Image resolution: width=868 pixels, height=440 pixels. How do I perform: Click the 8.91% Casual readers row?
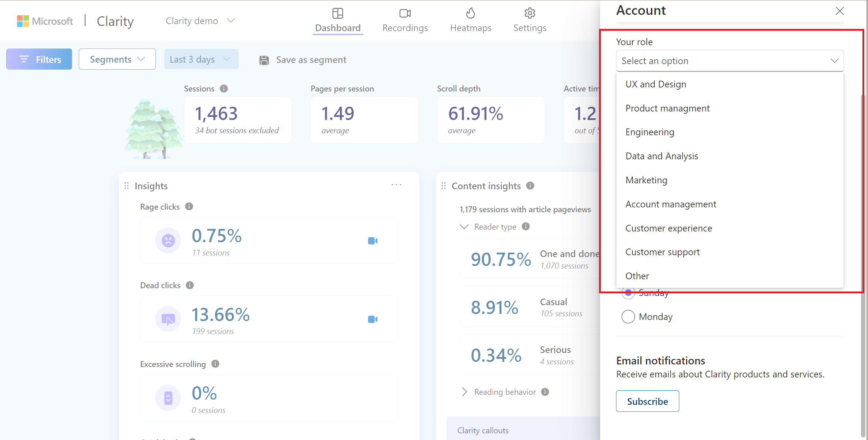[x=530, y=307]
